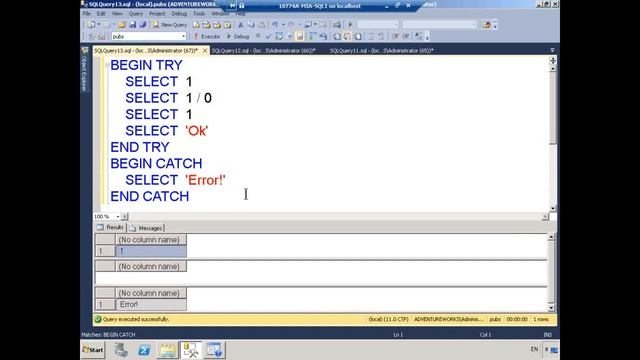Open the View menu
The height and width of the screenshot is (360, 640).
point(117,13)
